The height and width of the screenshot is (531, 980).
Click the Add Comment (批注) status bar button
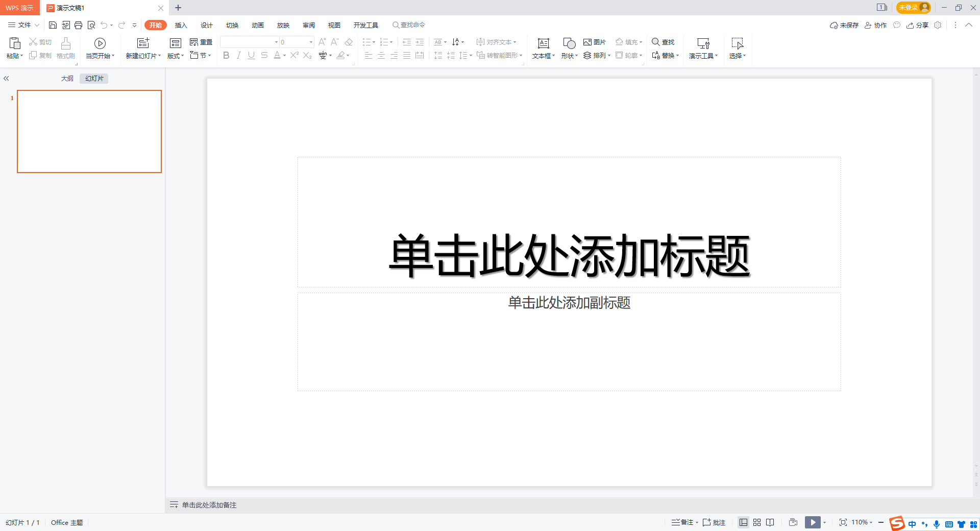[x=714, y=522]
